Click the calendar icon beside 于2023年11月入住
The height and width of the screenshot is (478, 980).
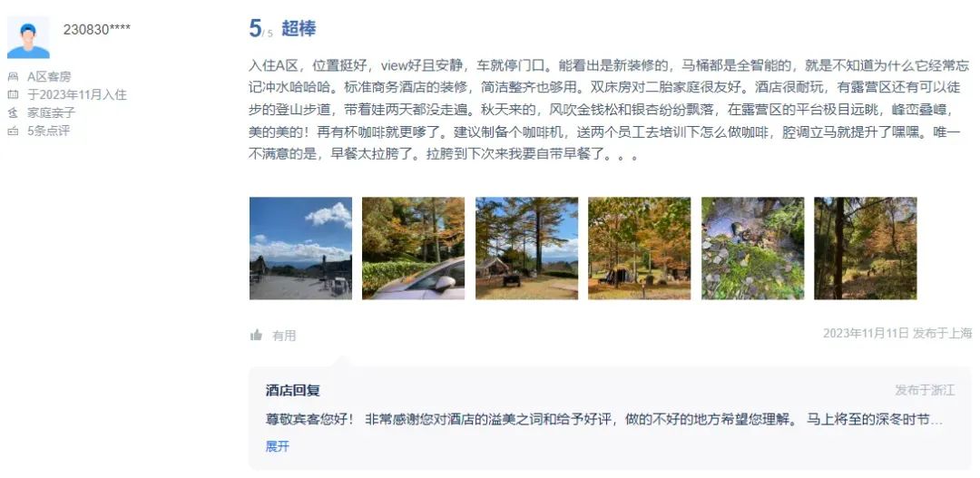coord(13,95)
